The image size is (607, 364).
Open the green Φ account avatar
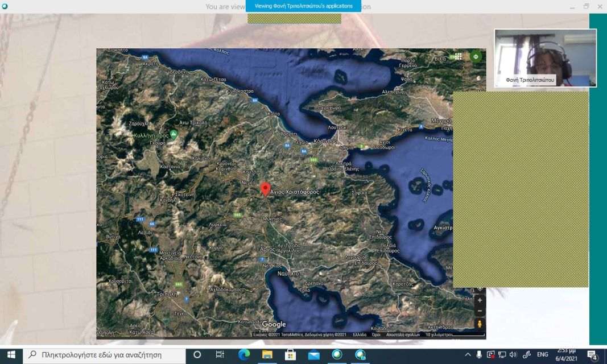pyautogui.click(x=476, y=56)
